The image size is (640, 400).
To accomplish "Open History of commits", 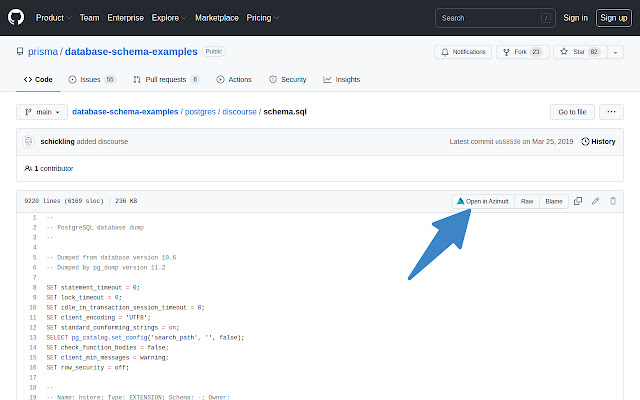I will [x=598, y=142].
